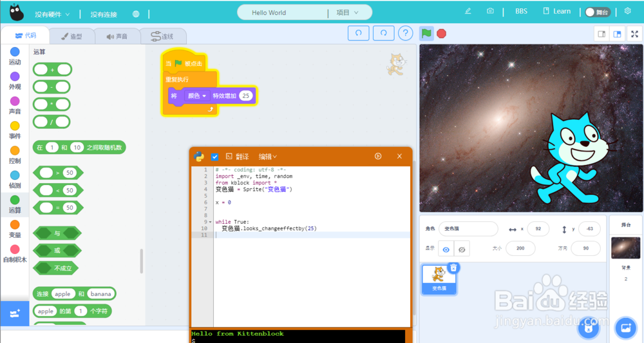The height and width of the screenshot is (343, 644).
Task: Stop the program with red button
Action: [x=442, y=34]
